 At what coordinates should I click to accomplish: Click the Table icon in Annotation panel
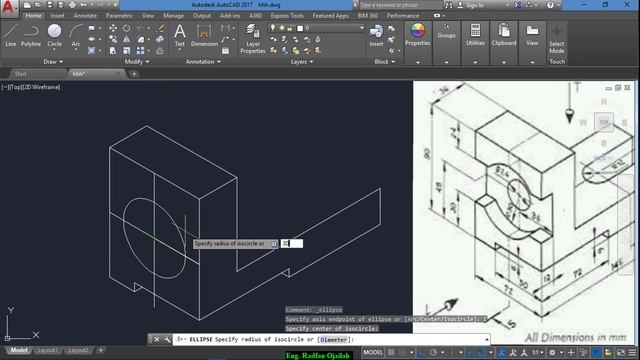[225, 51]
